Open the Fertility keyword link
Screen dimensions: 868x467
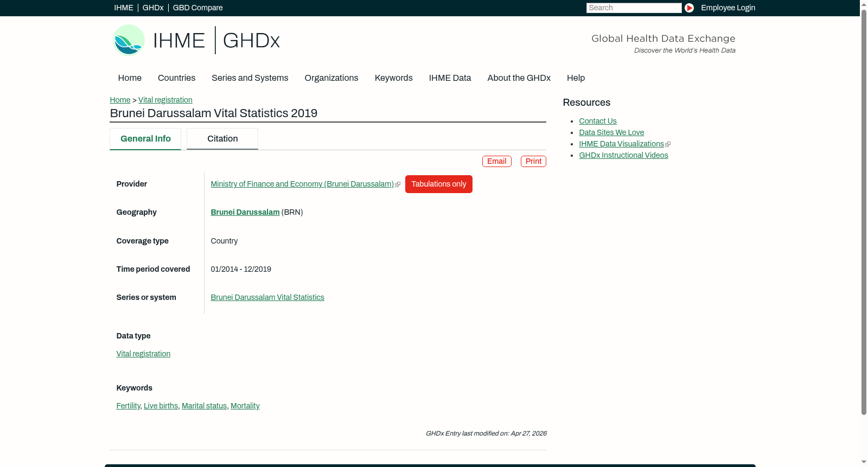coord(128,406)
